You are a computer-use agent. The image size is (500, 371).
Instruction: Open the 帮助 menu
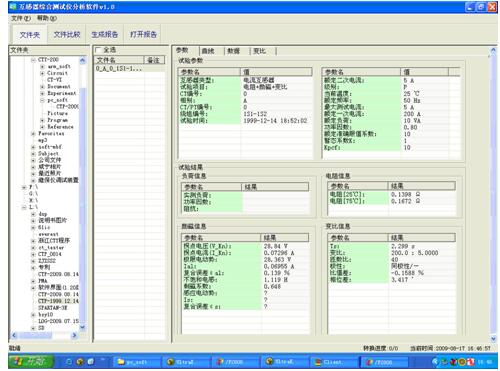47,18
